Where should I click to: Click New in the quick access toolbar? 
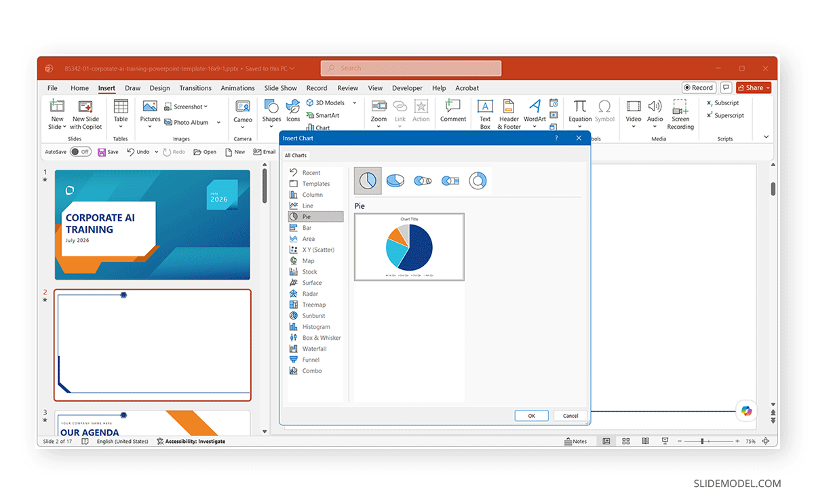pyautogui.click(x=235, y=152)
